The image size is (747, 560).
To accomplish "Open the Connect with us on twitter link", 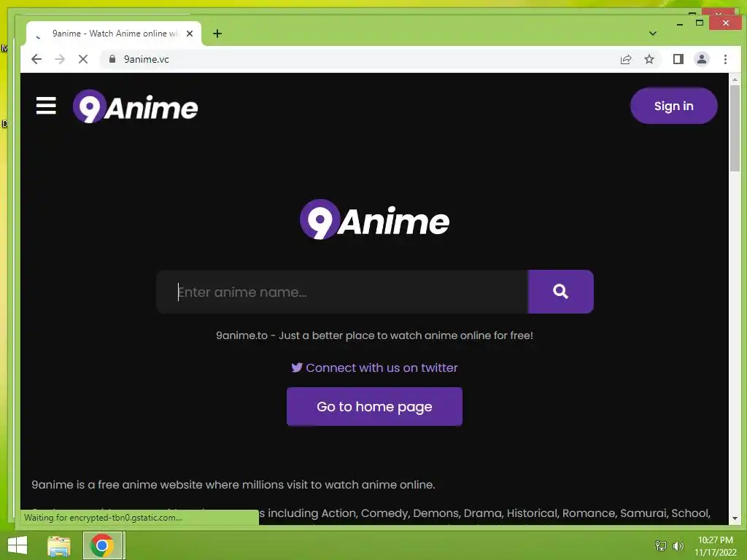I will [x=374, y=367].
